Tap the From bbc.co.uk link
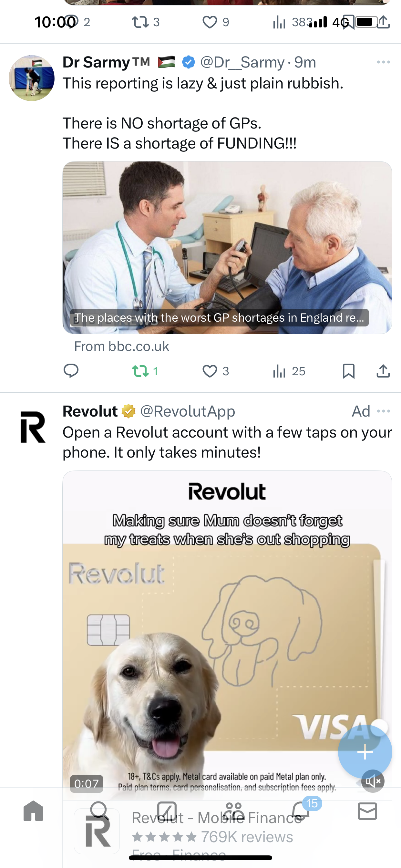This screenshot has width=401, height=868. point(121,346)
